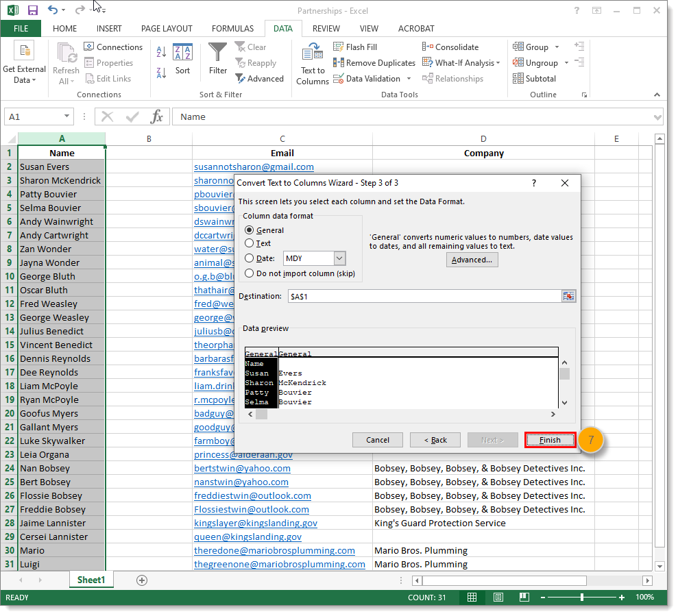Image resolution: width=678 pixels, height=616 pixels.
Task: Click the Undo arrow icon
Action: click(x=53, y=10)
